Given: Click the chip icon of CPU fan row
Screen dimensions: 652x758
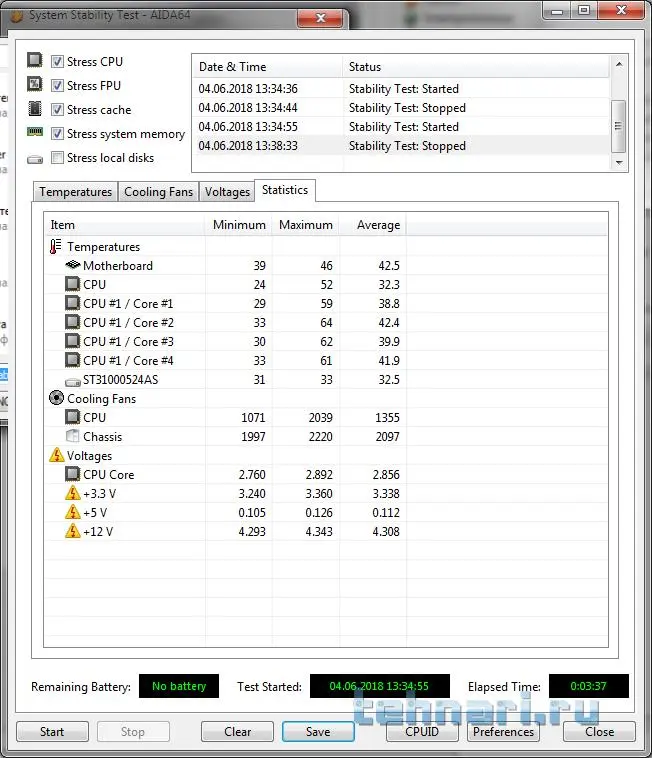Looking at the screenshot, I should [72, 417].
